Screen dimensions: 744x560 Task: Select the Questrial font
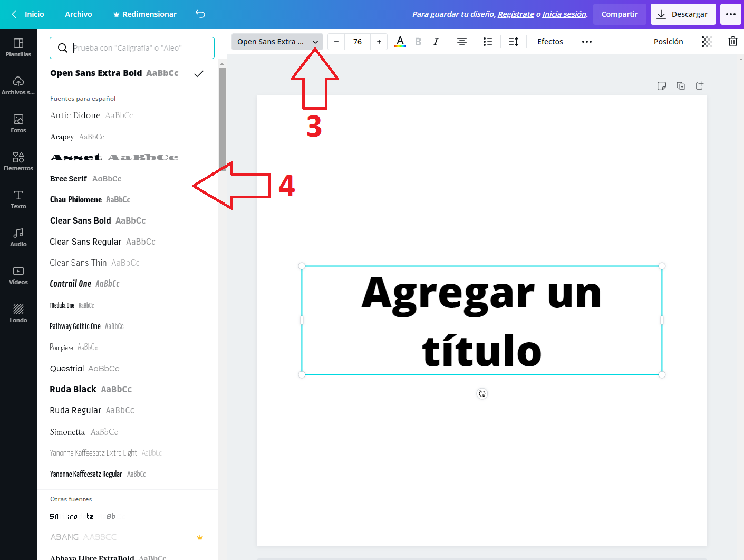pyautogui.click(x=128, y=369)
